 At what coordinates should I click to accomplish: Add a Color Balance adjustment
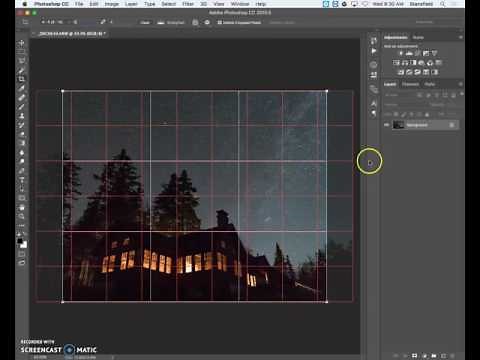tap(405, 62)
